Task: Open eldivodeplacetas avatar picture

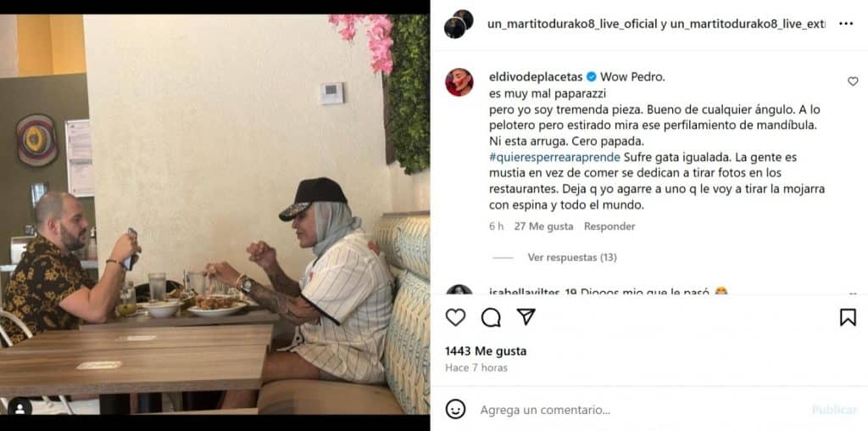Action: pyautogui.click(x=459, y=82)
